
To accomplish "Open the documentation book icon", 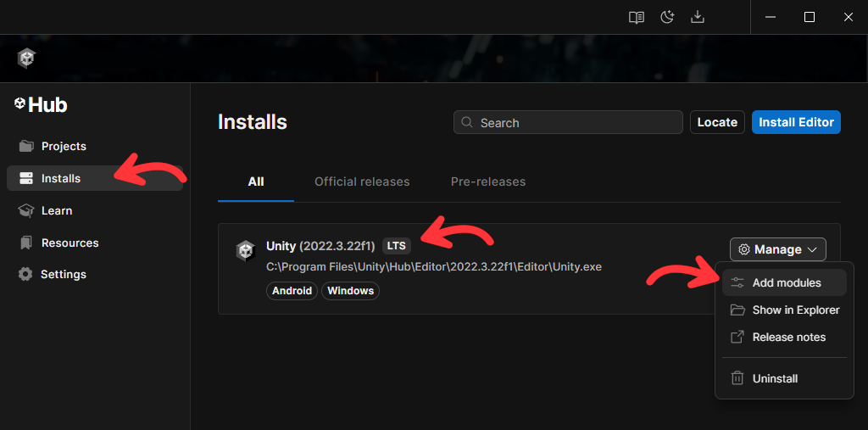I will click(x=637, y=17).
